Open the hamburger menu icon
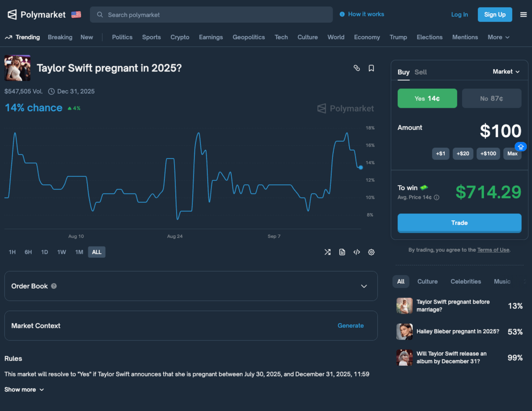The image size is (532, 411). click(523, 15)
